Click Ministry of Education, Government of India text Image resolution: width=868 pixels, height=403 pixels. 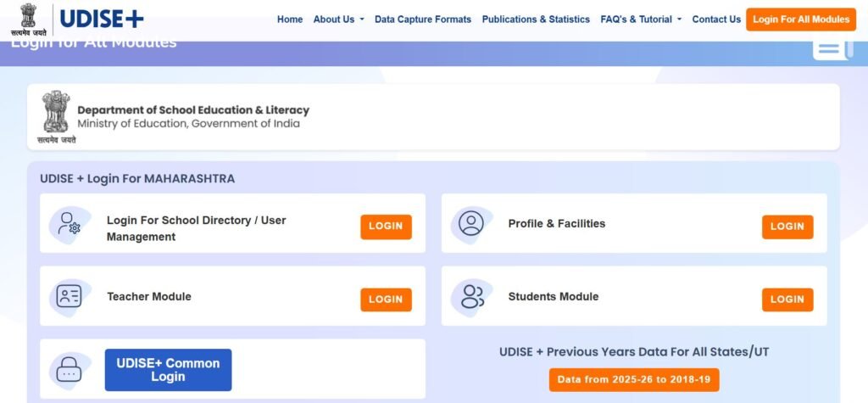click(x=188, y=124)
